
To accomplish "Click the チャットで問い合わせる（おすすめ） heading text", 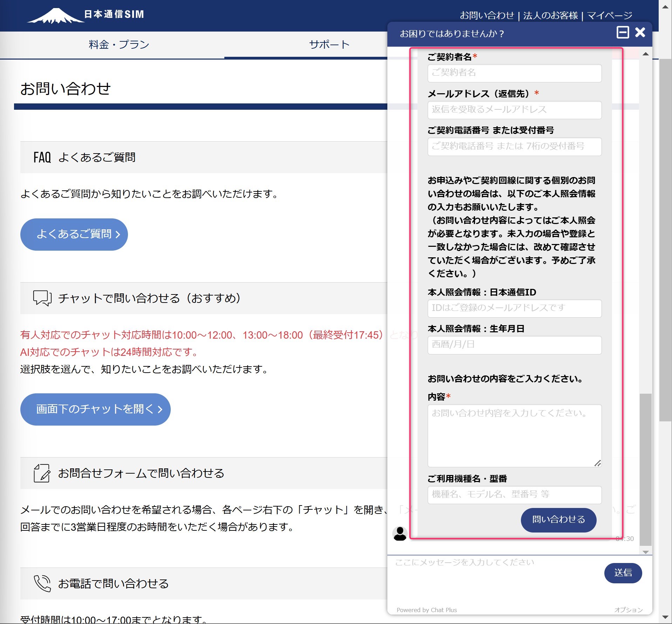I will click(150, 298).
